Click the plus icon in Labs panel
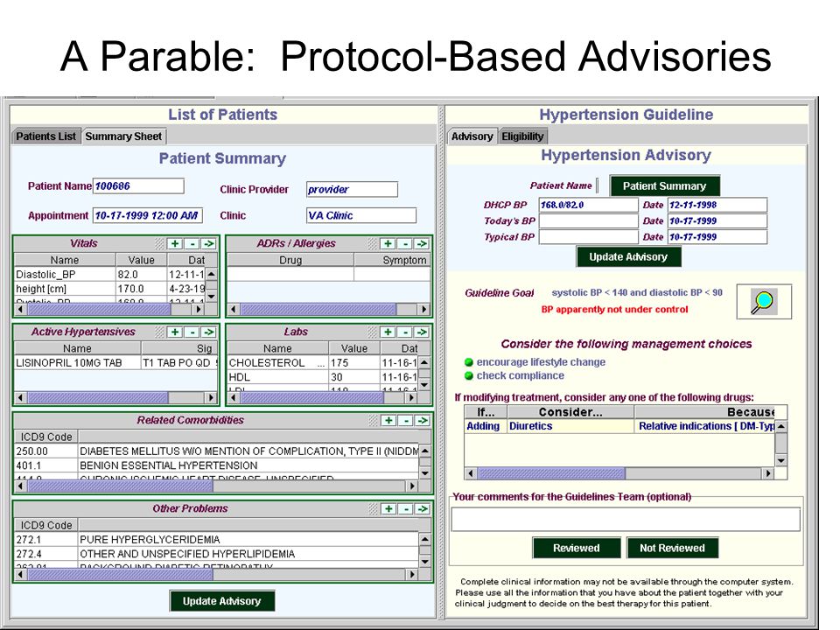 (x=388, y=332)
